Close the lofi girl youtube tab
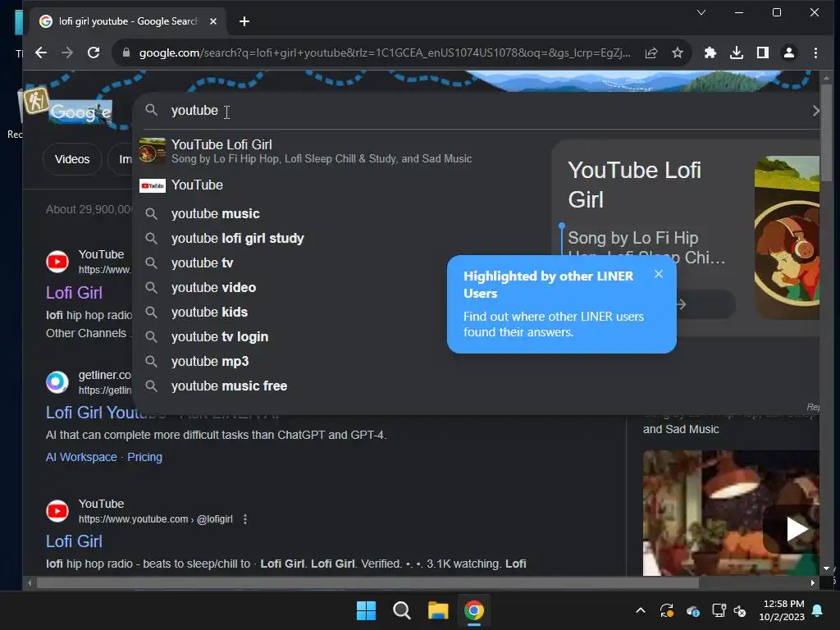The width and height of the screenshot is (840, 630). (x=213, y=21)
